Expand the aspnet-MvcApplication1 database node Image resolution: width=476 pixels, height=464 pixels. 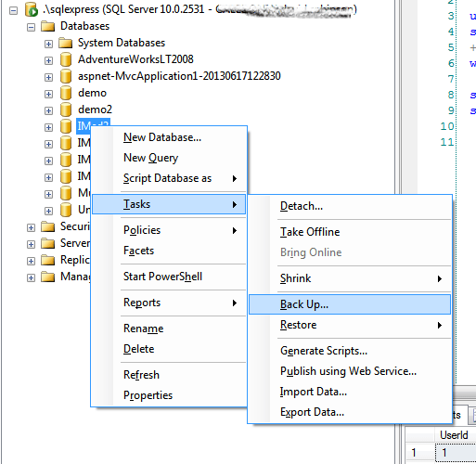tap(48, 77)
